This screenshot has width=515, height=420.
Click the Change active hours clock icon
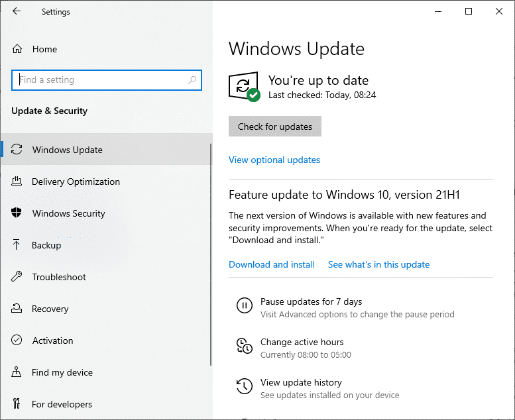click(244, 346)
